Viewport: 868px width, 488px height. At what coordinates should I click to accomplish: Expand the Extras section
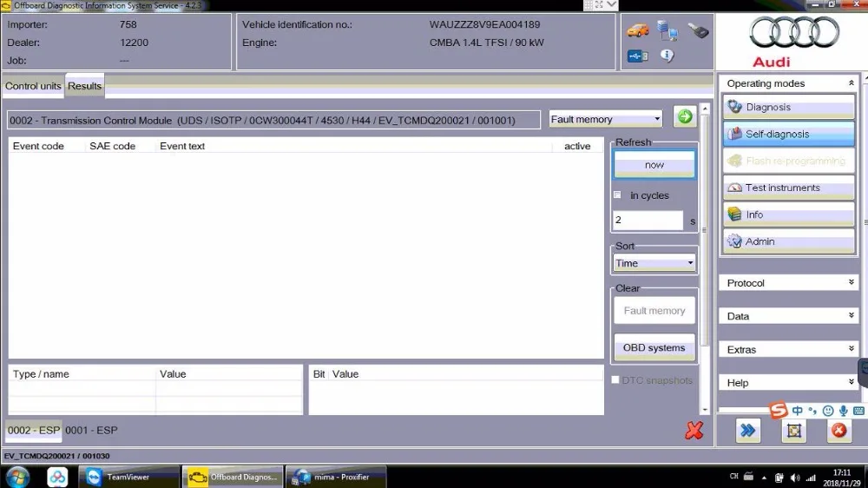788,350
